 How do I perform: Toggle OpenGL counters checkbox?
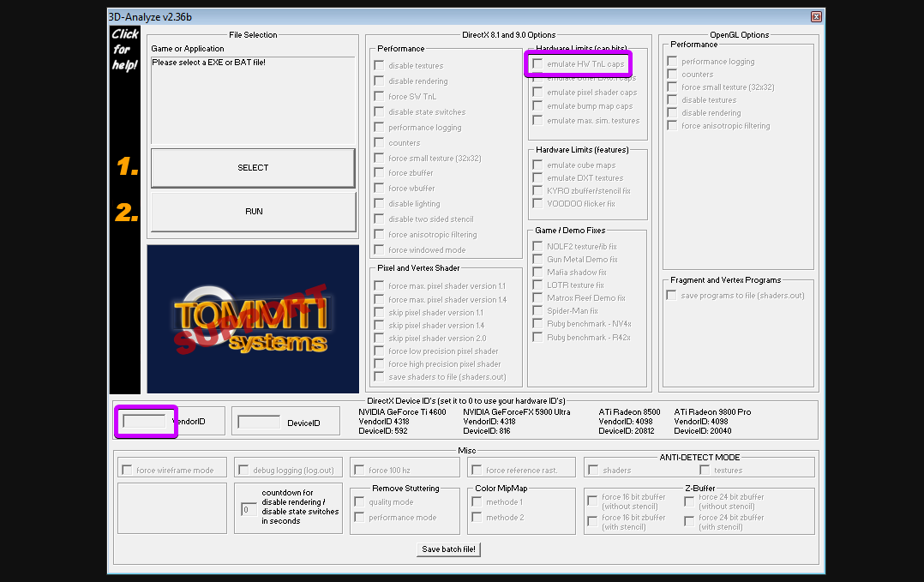[x=672, y=75]
